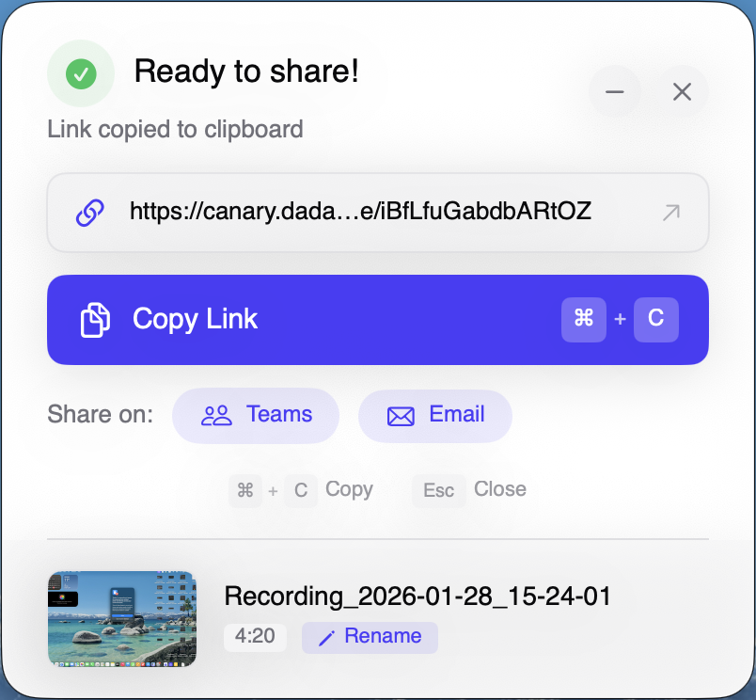Minimize the share dialog
This screenshot has width=756, height=700.
point(615,91)
